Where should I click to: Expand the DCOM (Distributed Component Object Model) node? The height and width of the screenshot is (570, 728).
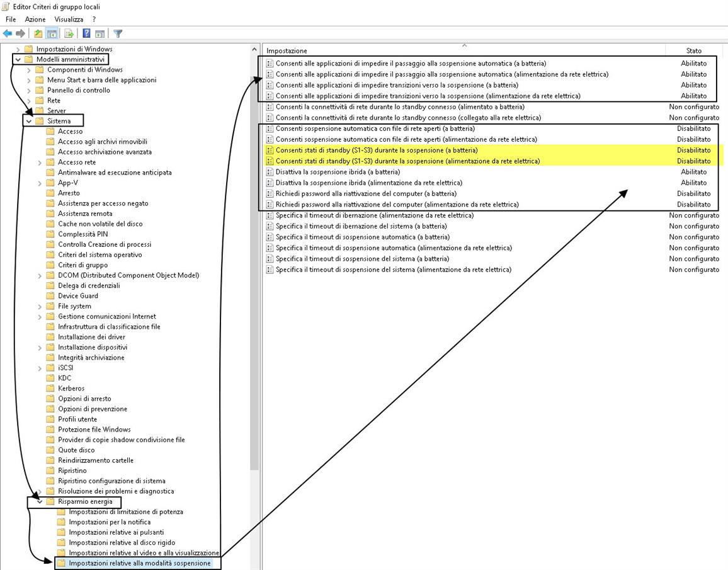click(x=40, y=275)
